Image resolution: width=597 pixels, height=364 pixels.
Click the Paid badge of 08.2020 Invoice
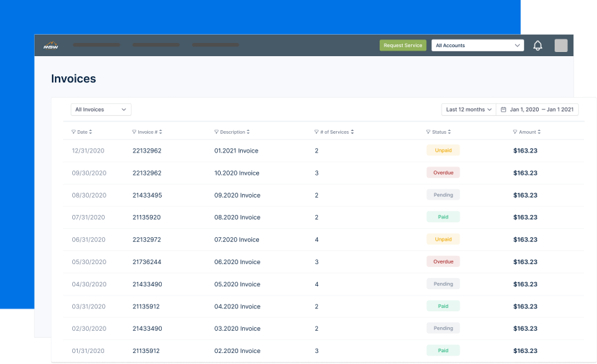(443, 217)
